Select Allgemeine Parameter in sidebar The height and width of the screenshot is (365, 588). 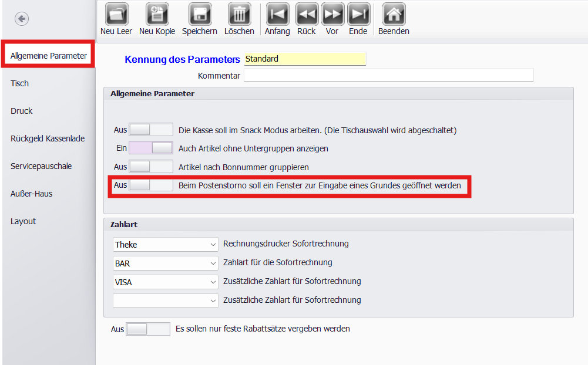pyautogui.click(x=48, y=56)
